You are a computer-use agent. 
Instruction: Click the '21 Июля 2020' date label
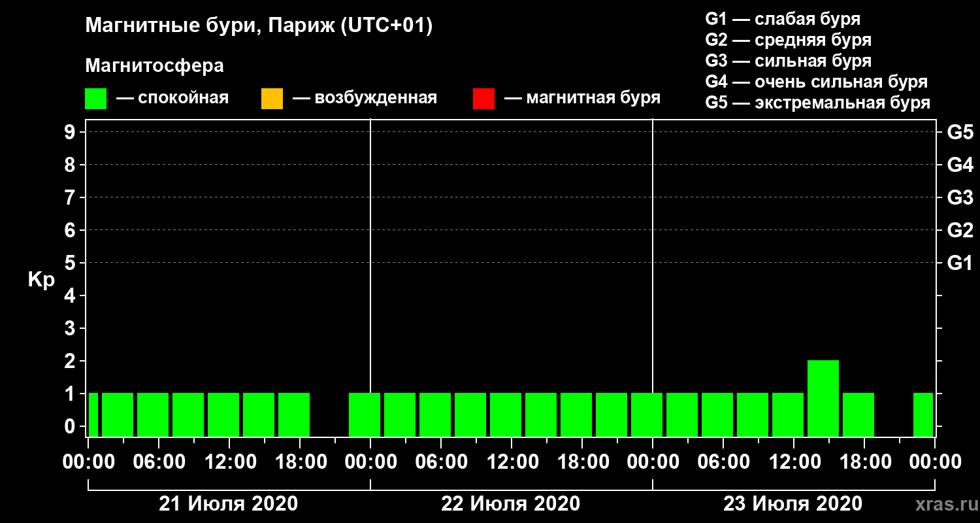229,504
